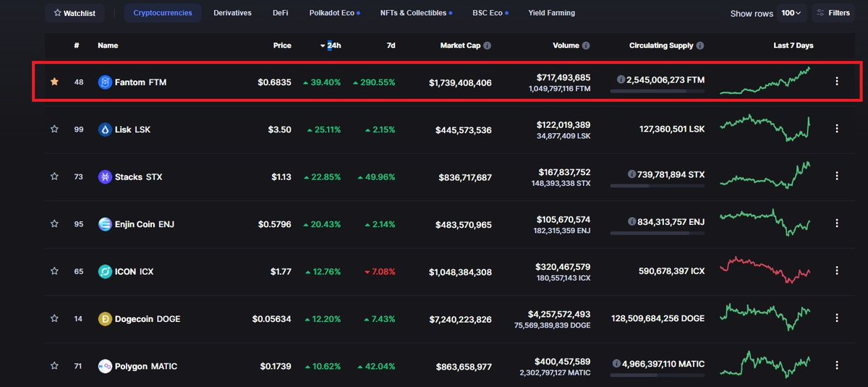Click info icon beside Fantom circulating supply

pyautogui.click(x=621, y=80)
